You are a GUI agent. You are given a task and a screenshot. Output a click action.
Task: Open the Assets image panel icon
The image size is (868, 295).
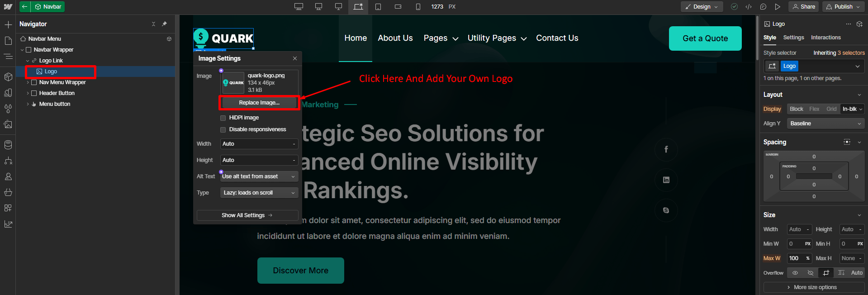pyautogui.click(x=8, y=124)
